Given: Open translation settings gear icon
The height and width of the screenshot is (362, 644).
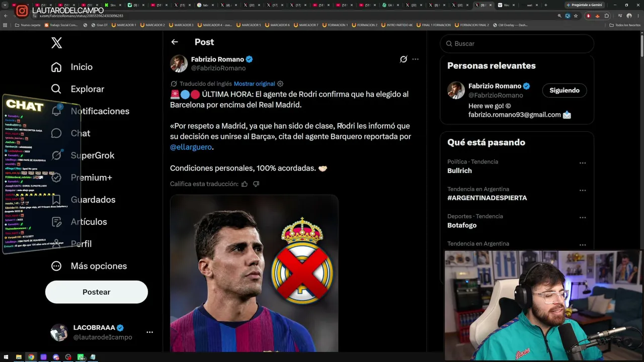Looking at the screenshot, I should pyautogui.click(x=280, y=84).
